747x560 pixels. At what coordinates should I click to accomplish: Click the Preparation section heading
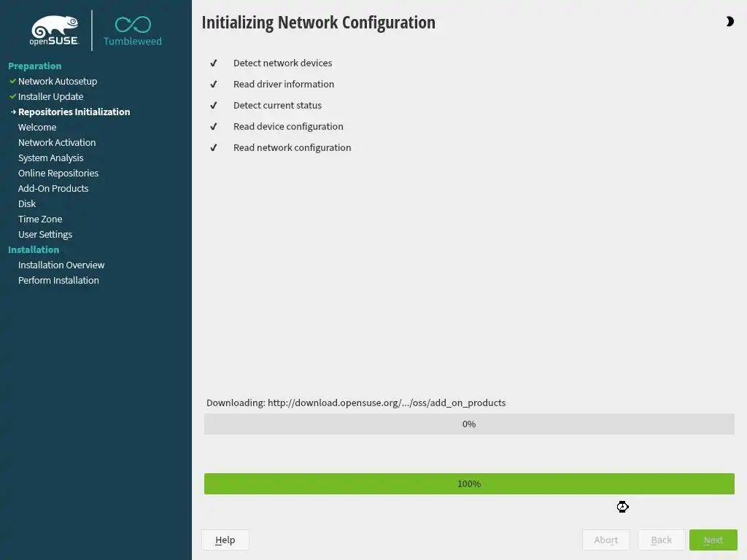coord(35,66)
